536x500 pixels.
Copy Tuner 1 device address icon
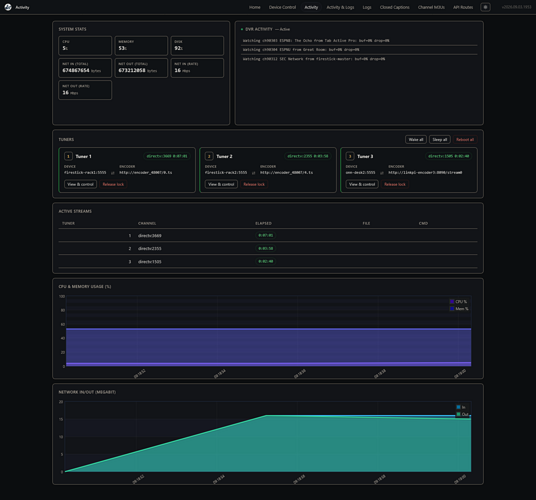coord(112,173)
